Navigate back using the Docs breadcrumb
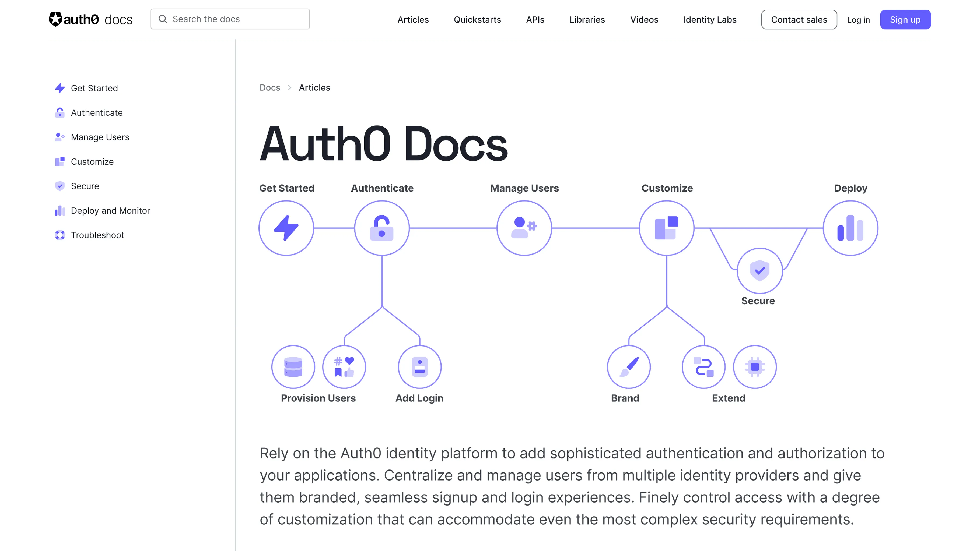 click(x=270, y=87)
